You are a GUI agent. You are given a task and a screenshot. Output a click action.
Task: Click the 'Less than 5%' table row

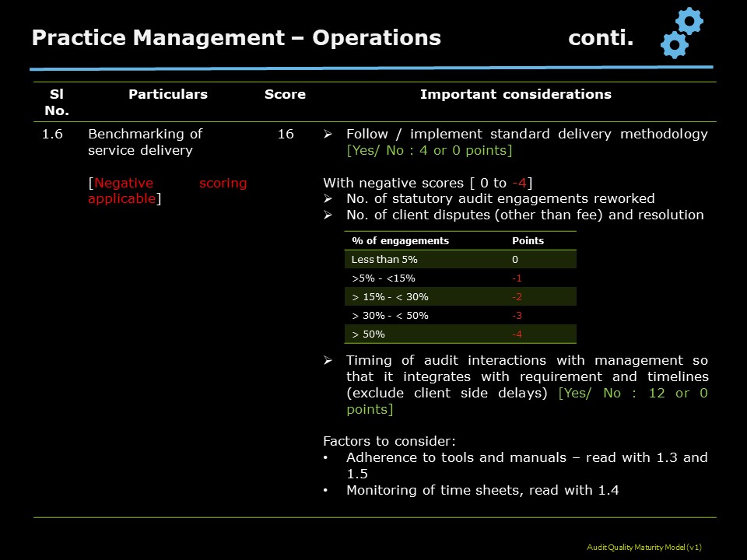coord(460,260)
